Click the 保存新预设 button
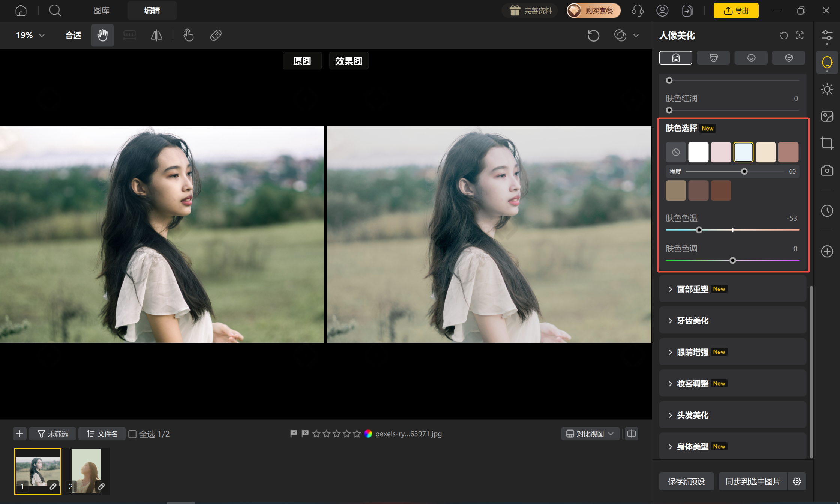The image size is (840, 504). (686, 481)
